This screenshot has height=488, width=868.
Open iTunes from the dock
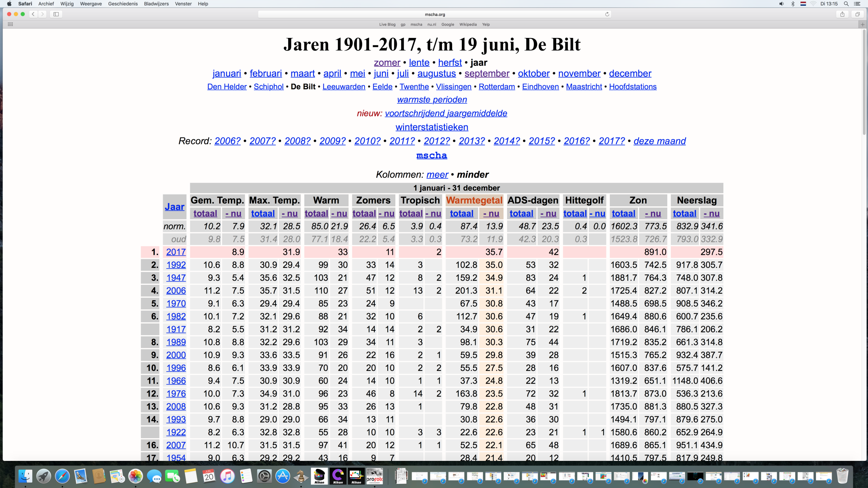tap(227, 476)
